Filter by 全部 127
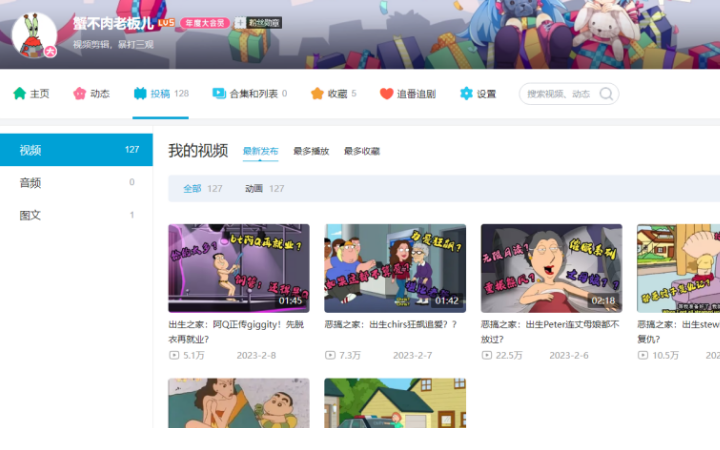Screen dimensions: 720x450 point(202,188)
